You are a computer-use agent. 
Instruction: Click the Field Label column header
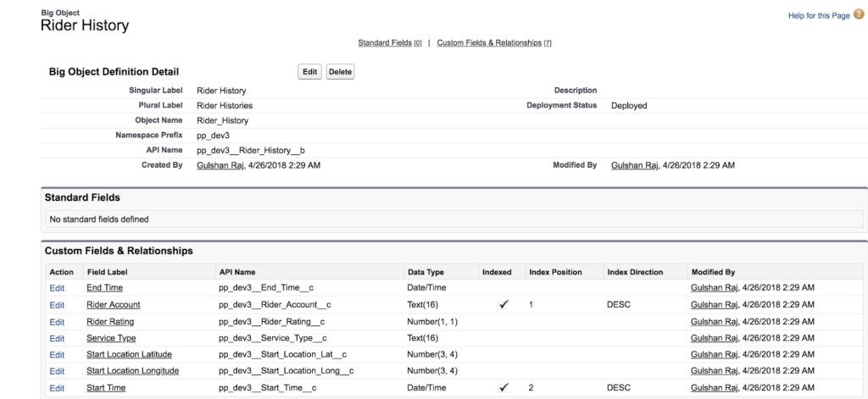[x=107, y=272]
